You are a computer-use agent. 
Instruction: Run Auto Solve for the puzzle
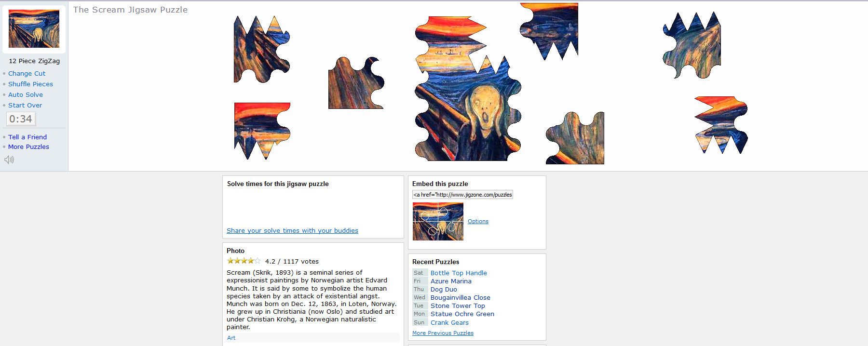[x=26, y=95]
